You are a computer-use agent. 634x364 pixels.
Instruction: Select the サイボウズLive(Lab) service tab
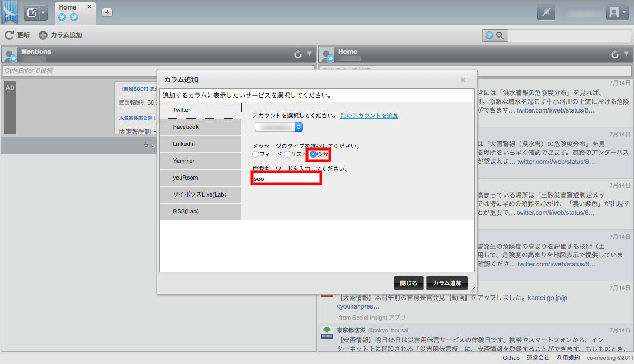pyautogui.click(x=201, y=194)
